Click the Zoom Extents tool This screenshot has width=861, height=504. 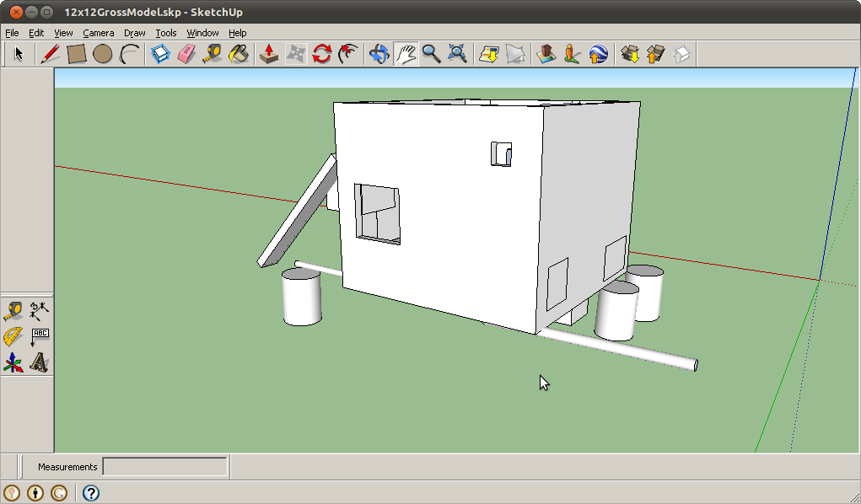tap(457, 55)
